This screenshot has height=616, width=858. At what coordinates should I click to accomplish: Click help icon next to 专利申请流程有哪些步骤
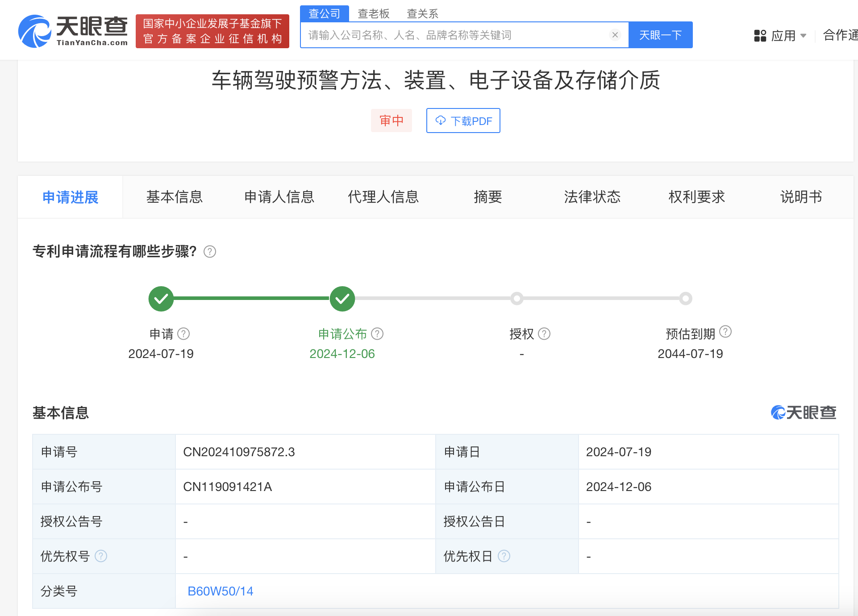coord(210,252)
